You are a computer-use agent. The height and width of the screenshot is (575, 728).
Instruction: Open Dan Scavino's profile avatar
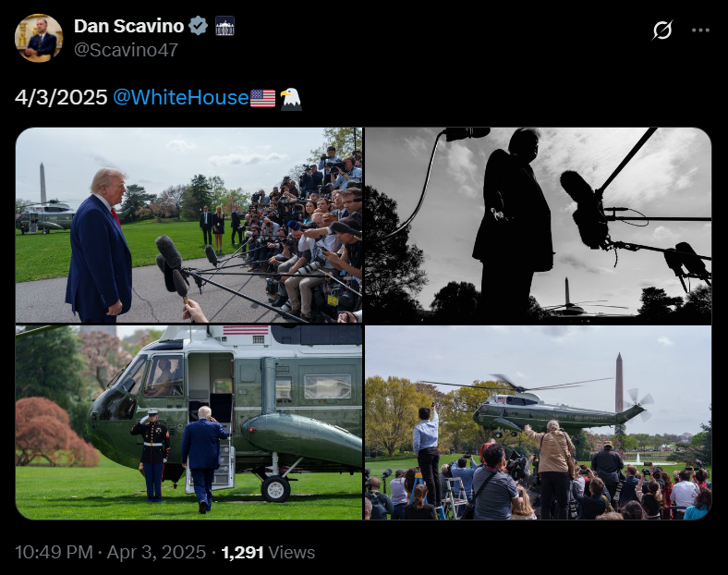tap(39, 38)
